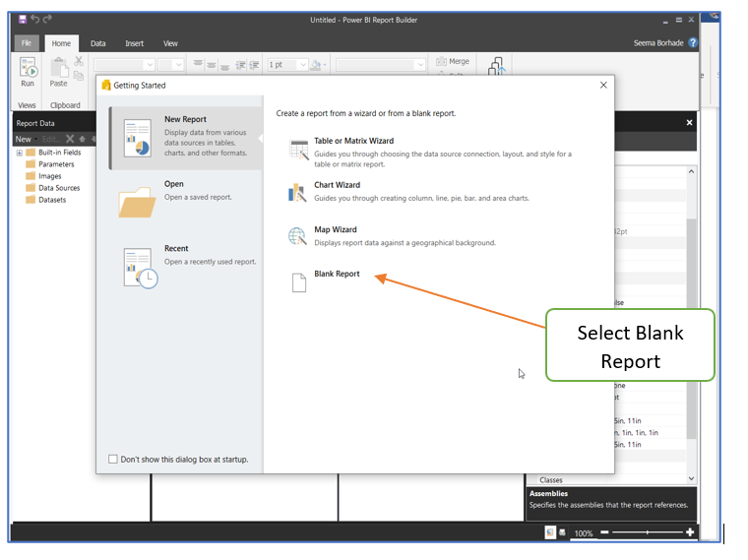The height and width of the screenshot is (560, 748).
Task: Click the zoom in plus icon
Action: (690, 532)
